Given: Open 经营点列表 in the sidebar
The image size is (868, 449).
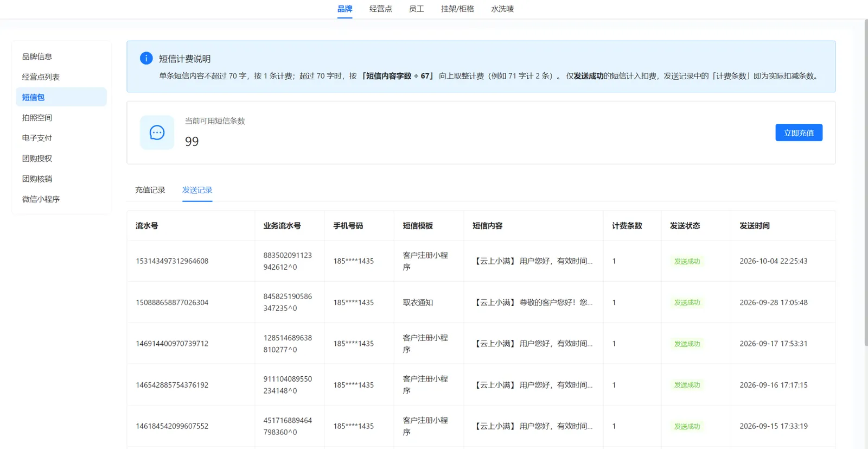Looking at the screenshot, I should 61,77.
